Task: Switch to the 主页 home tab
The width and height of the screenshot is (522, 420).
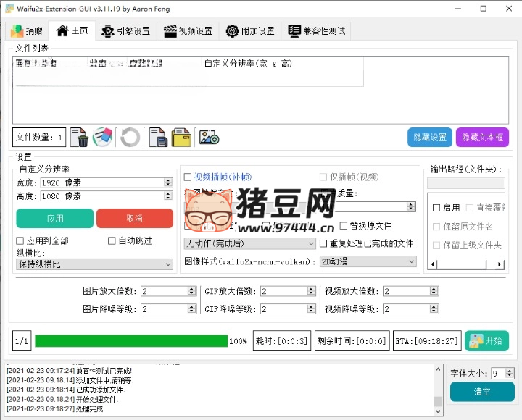Action: click(72, 31)
